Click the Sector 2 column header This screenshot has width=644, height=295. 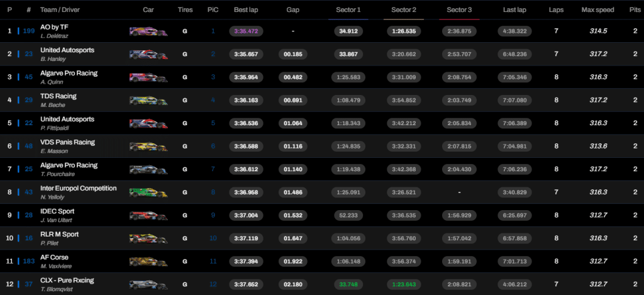pyautogui.click(x=404, y=10)
